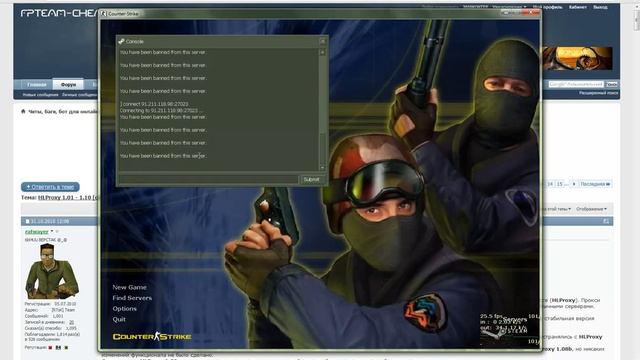Viewport: 640px width, 360px height.
Task: Click the Submit button in the console
Action: 312,179
